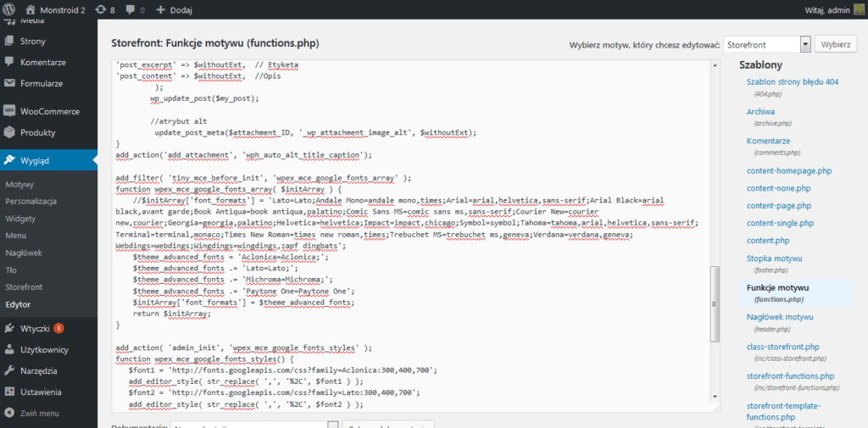Click the Wtyczki plugin icon
The image size is (868, 428).
coord(8,328)
